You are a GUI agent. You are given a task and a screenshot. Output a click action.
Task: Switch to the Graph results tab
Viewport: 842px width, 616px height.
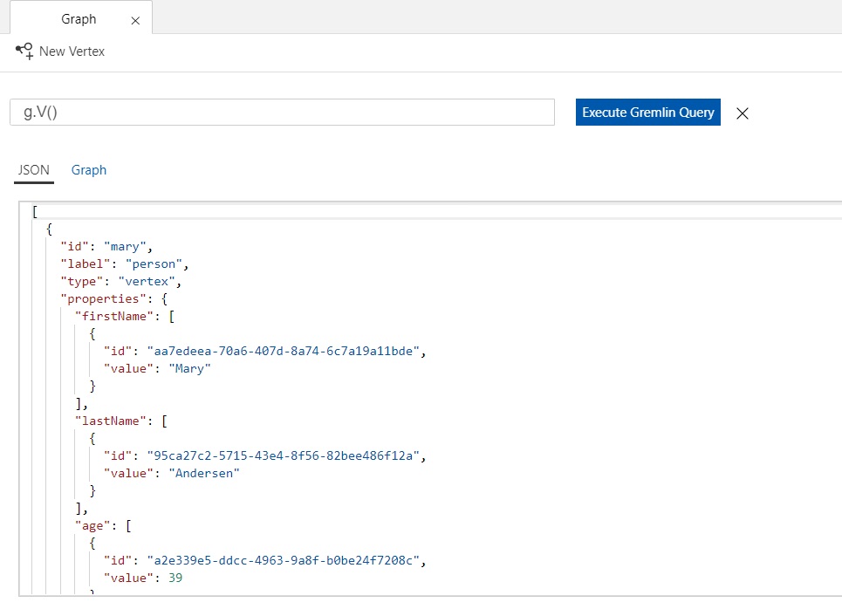click(x=89, y=170)
